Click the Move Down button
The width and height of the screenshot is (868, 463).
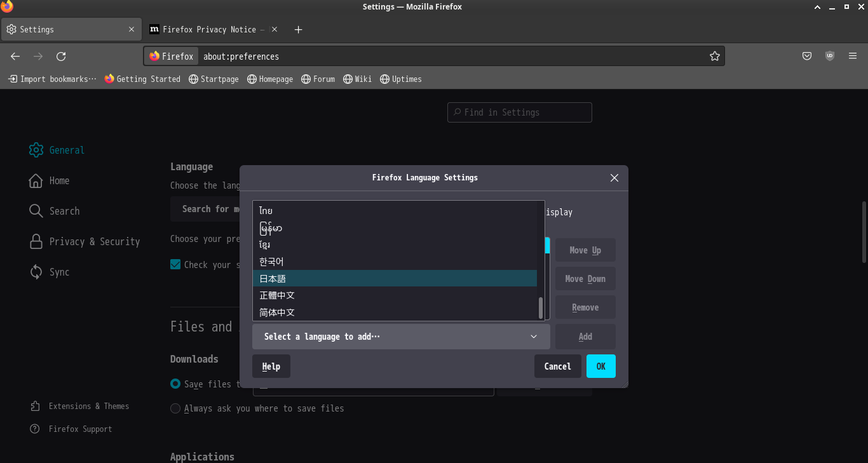click(x=585, y=279)
